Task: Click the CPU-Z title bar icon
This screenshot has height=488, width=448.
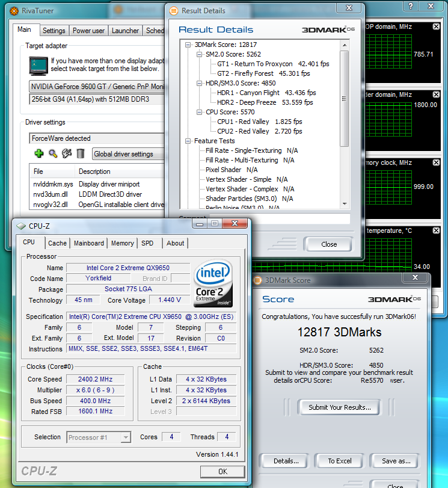Action: tap(21, 226)
